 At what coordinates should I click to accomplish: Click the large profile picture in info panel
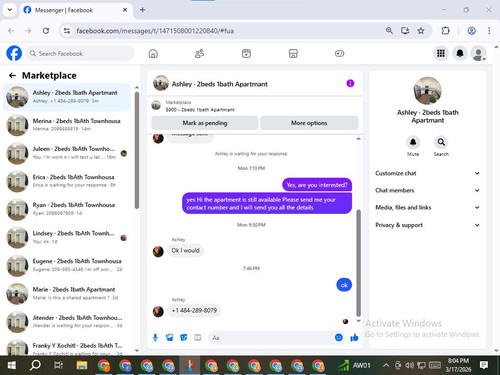click(427, 91)
